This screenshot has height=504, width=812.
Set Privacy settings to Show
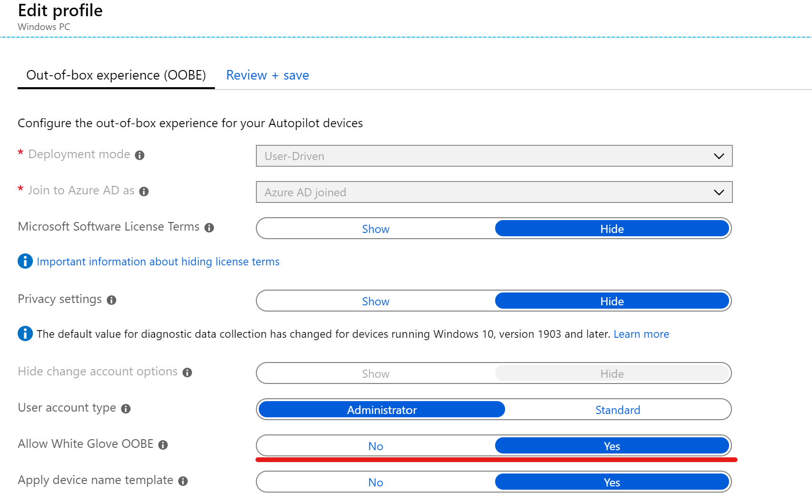pos(376,301)
